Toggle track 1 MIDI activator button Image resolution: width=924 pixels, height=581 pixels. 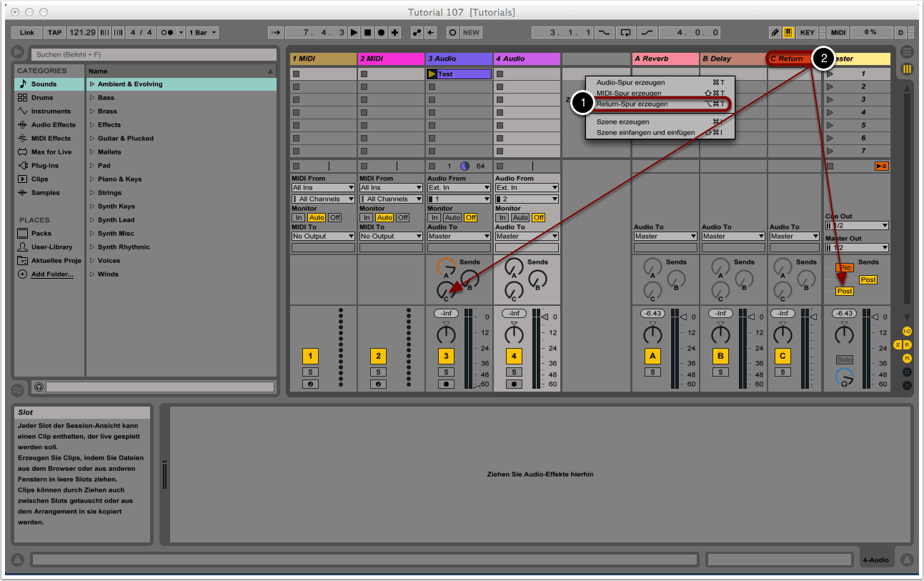310,356
